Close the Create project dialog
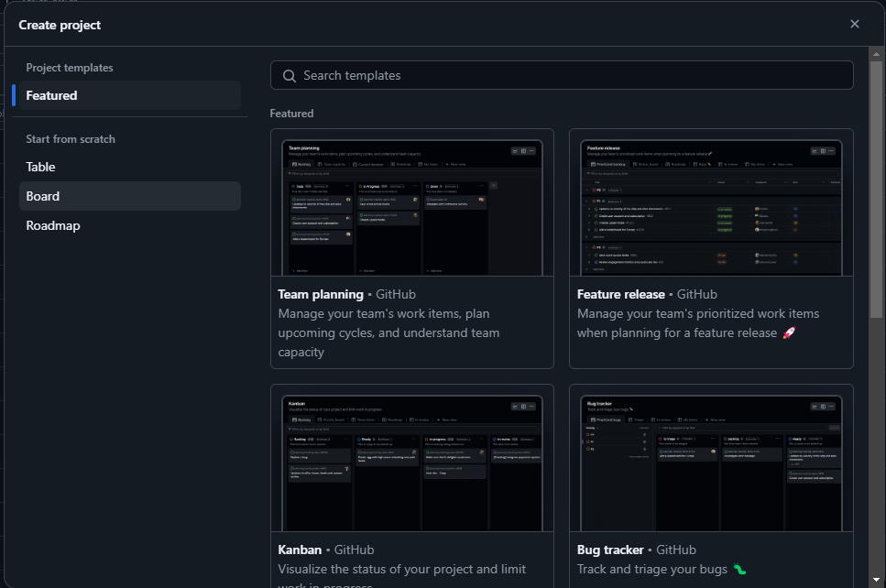Image resolution: width=886 pixels, height=588 pixels. (x=854, y=24)
